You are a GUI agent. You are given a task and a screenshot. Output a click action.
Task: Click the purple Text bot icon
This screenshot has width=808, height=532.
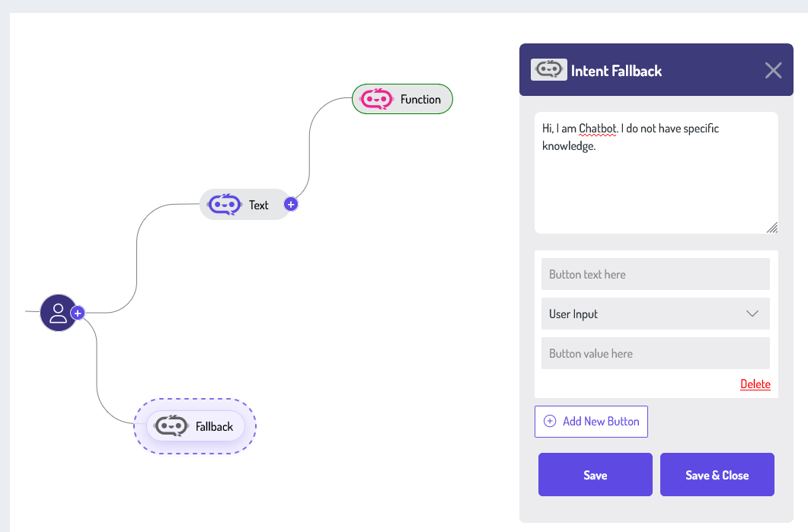coord(225,205)
